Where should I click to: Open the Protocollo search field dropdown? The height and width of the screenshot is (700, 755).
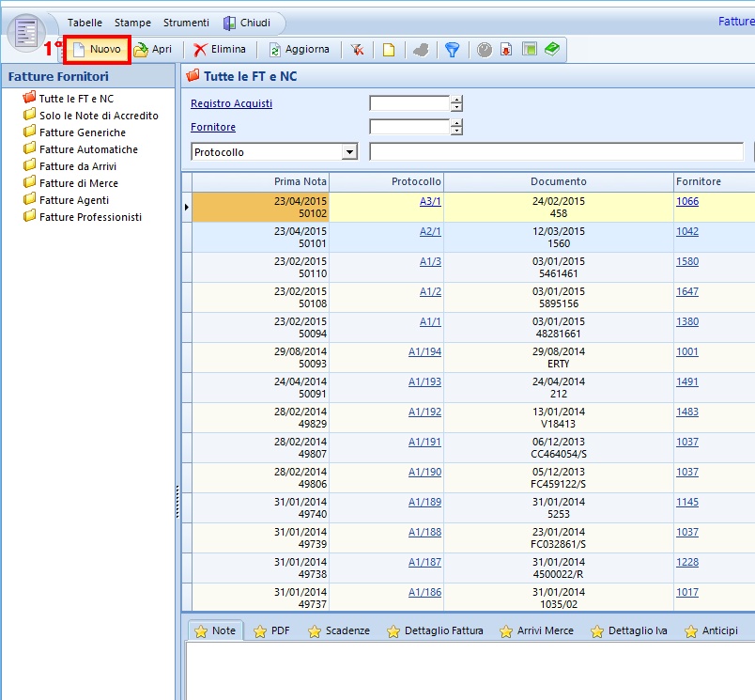[349, 151]
